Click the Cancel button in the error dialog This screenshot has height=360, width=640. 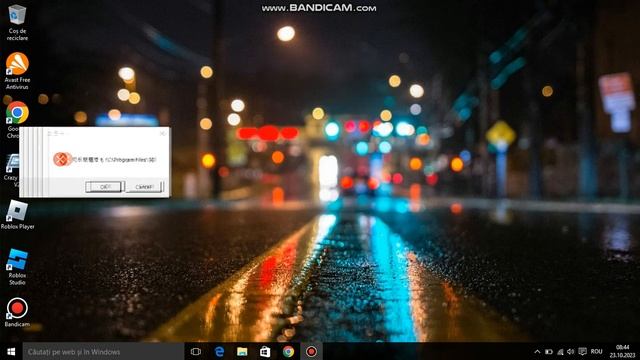point(144,187)
